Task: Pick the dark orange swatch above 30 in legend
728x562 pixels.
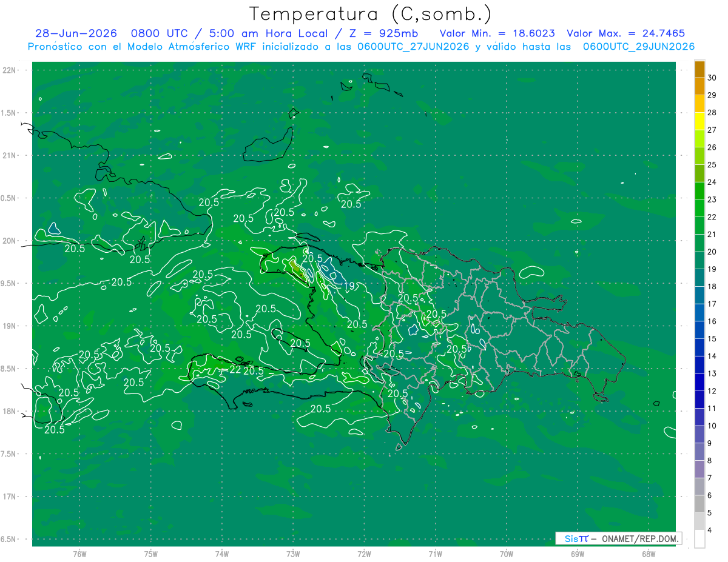Action: pos(699,69)
